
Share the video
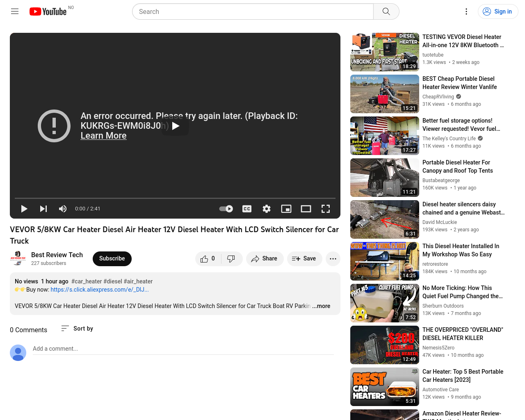click(265, 258)
